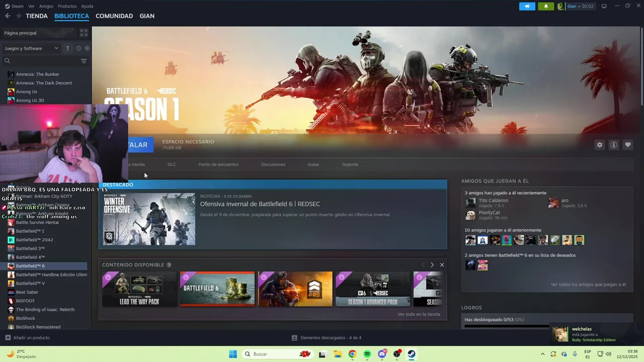644x362 pixels.
Task: Open the GIAN profile section
Action: point(147,16)
